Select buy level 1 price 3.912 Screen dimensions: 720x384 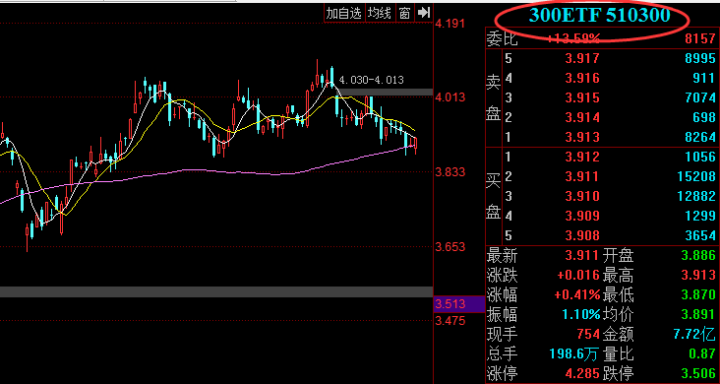point(582,157)
